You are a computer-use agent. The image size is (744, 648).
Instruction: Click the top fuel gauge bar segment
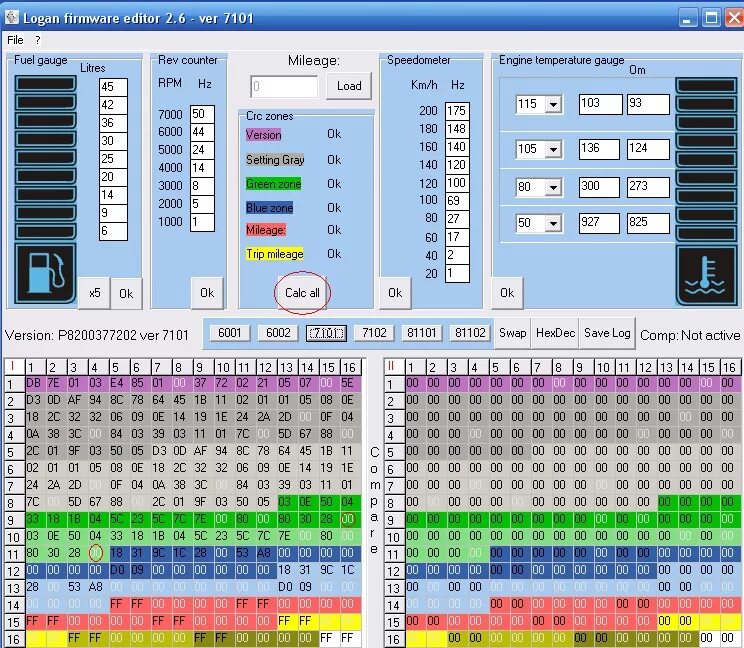tap(46, 84)
